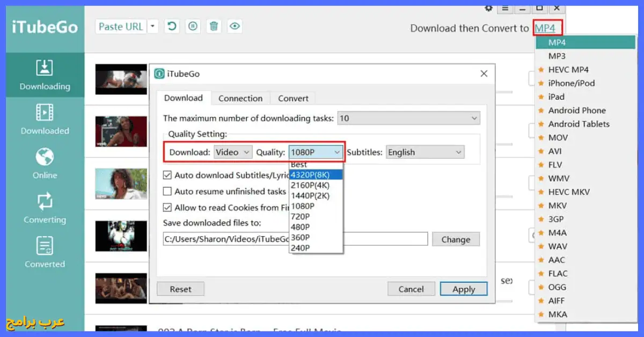Open the Downloaded section in sidebar
This screenshot has width=644, height=337.
point(45,120)
